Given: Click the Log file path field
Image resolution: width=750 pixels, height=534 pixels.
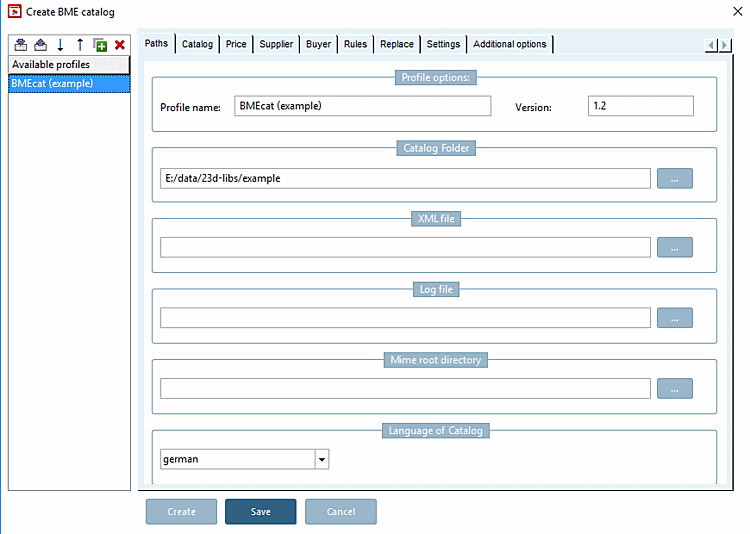Looking at the screenshot, I should pos(405,318).
